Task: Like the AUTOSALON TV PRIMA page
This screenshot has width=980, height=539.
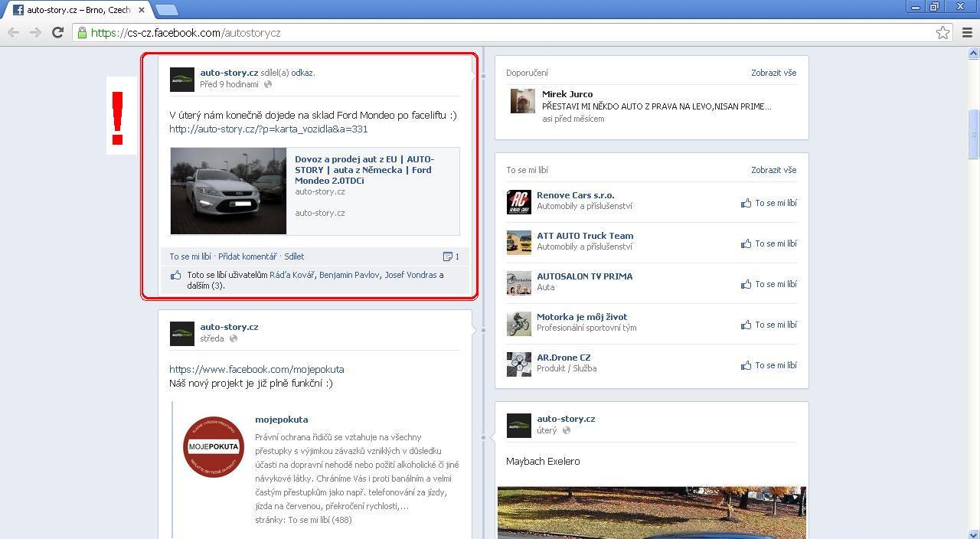Action: (769, 284)
